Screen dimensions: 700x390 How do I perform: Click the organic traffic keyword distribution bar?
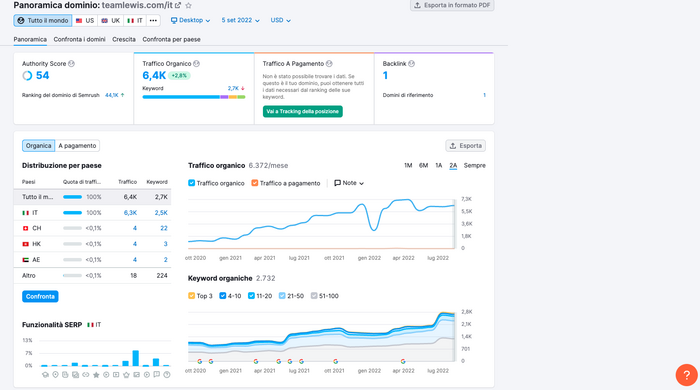point(194,97)
